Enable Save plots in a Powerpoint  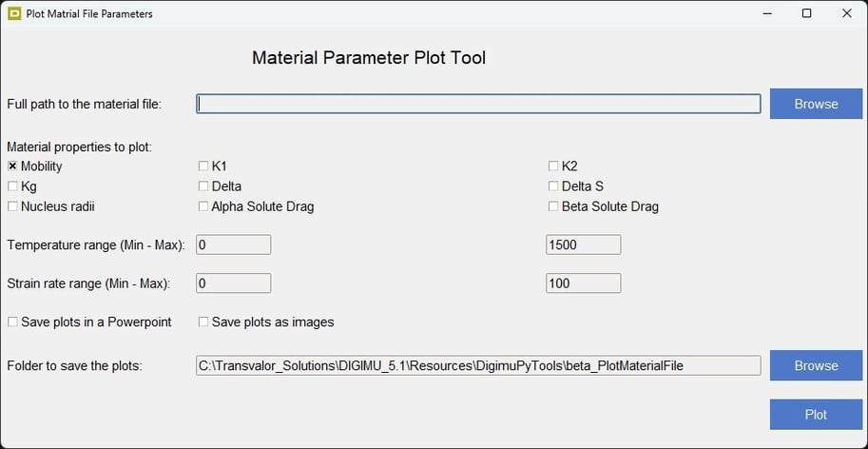[x=12, y=322]
